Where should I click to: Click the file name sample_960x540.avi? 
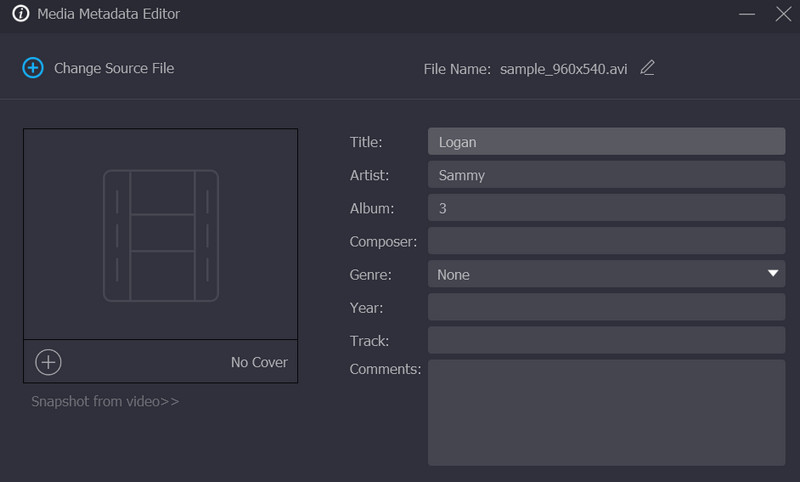coord(564,69)
